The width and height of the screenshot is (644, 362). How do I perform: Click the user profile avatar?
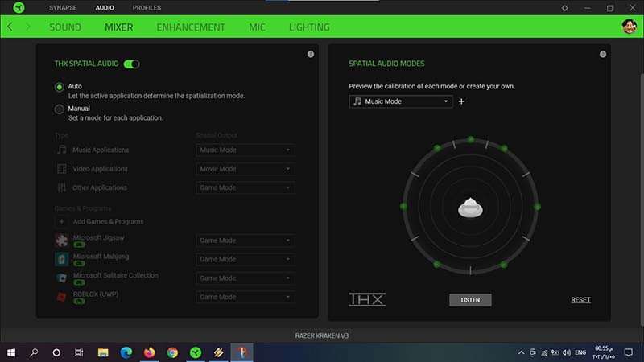[x=630, y=27]
